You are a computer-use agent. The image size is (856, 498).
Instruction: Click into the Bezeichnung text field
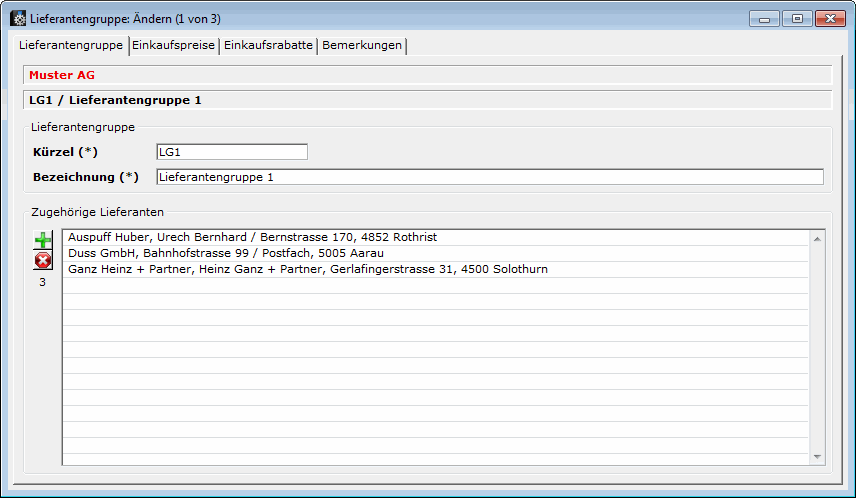[489, 177]
